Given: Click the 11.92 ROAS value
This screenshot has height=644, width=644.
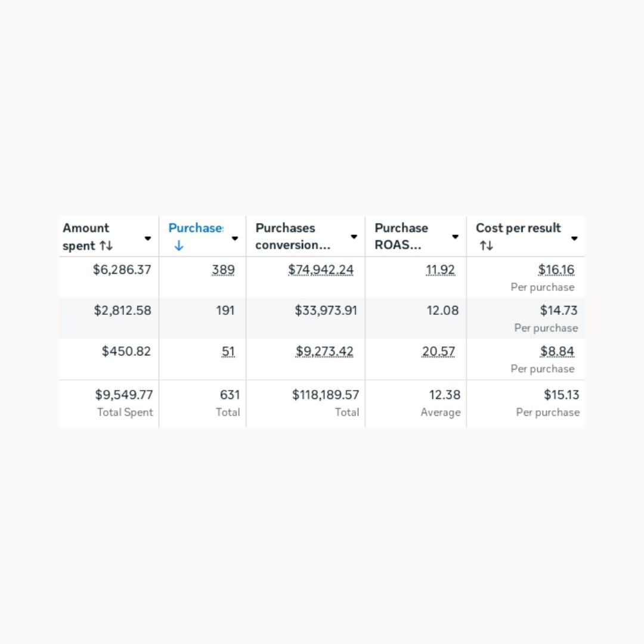Looking at the screenshot, I should [x=440, y=270].
